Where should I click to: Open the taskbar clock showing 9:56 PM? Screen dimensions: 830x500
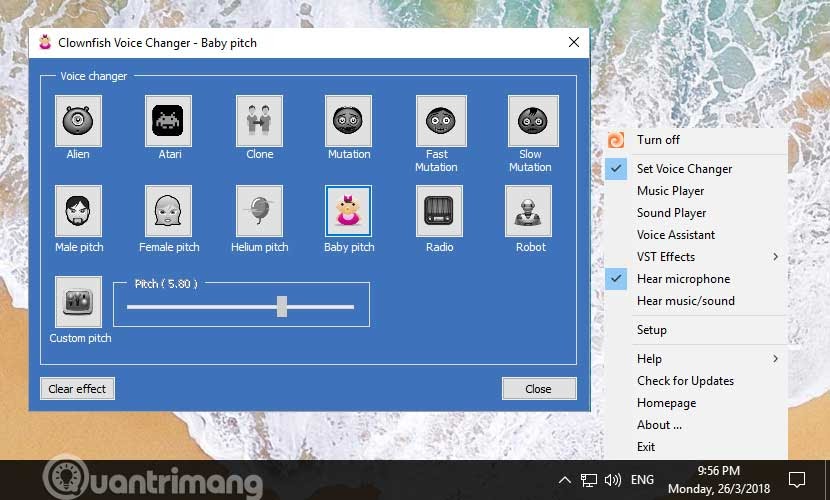[719, 479]
